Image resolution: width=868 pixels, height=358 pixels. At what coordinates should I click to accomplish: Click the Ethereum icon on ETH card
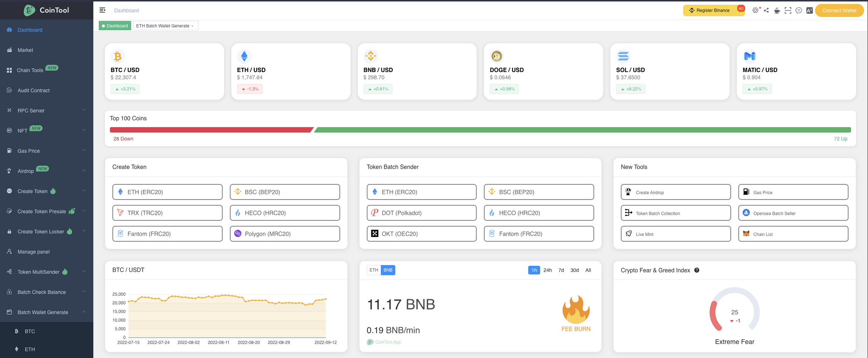click(x=244, y=56)
